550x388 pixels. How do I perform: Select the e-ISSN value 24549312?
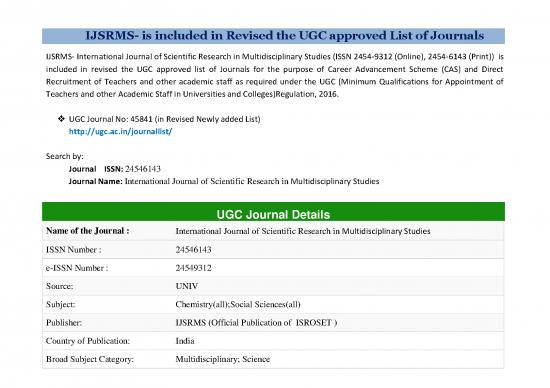pos(193,268)
